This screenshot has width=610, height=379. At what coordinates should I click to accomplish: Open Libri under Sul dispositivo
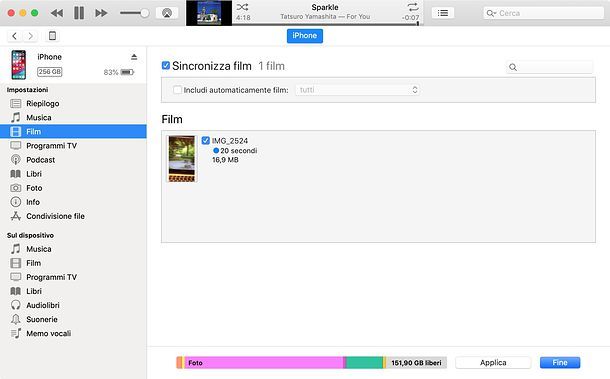(x=73, y=291)
